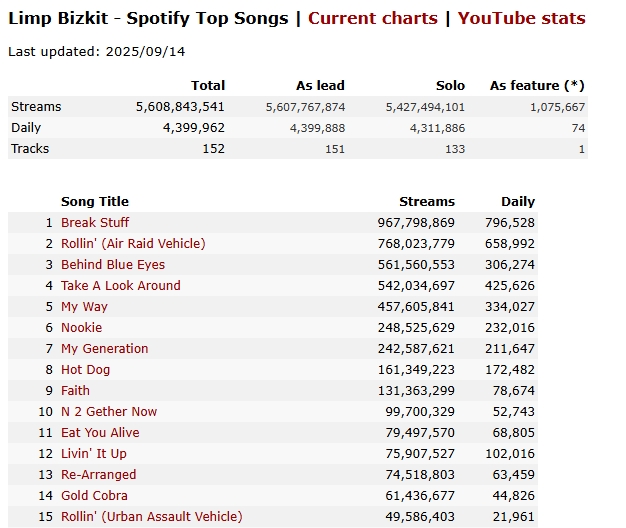Image resolution: width=626 pixels, height=528 pixels.
Task: Open the Livin' It Up link
Action: pyautogui.click(x=94, y=453)
